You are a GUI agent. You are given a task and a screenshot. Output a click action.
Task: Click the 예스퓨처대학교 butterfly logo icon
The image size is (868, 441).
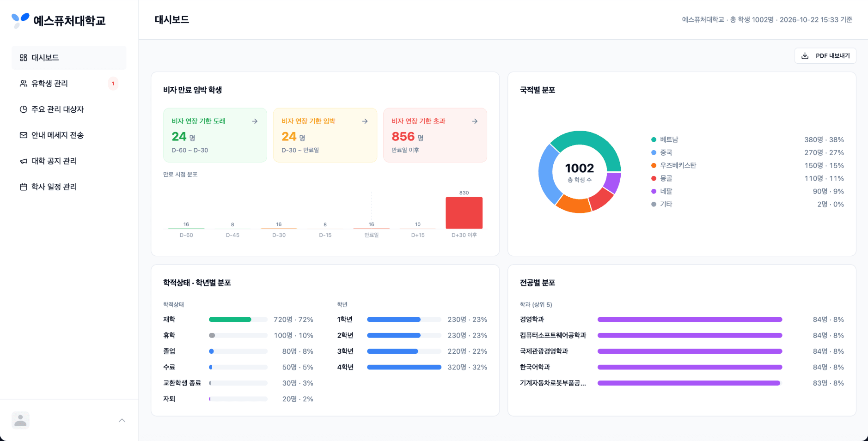pyautogui.click(x=20, y=20)
